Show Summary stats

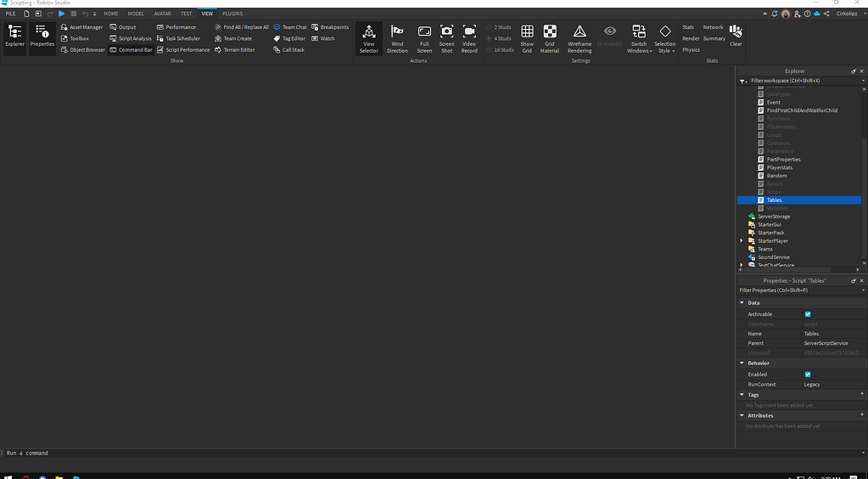[x=714, y=38]
